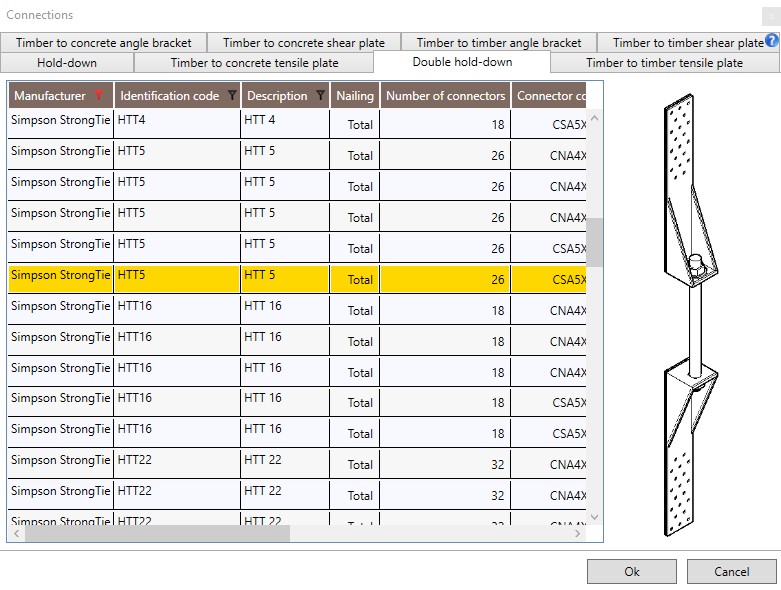The image size is (781, 590).
Task: Click the highlighted row's CSA5X connector cell
Action: 549,279
